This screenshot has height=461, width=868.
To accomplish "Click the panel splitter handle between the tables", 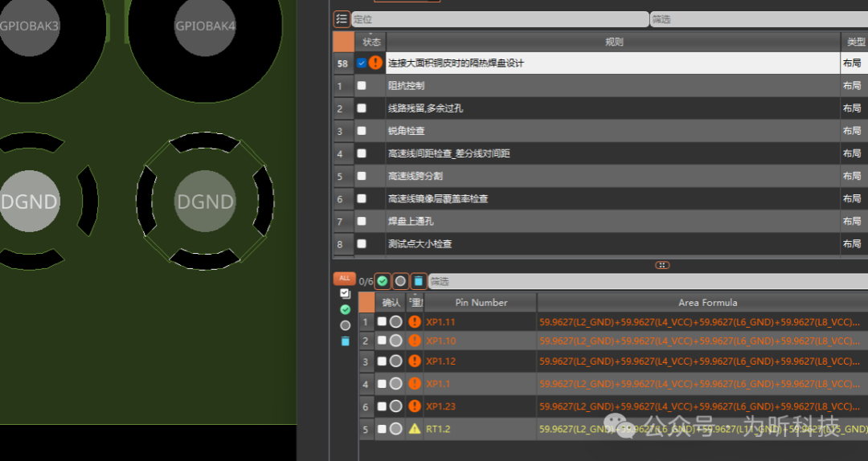I will point(662,265).
